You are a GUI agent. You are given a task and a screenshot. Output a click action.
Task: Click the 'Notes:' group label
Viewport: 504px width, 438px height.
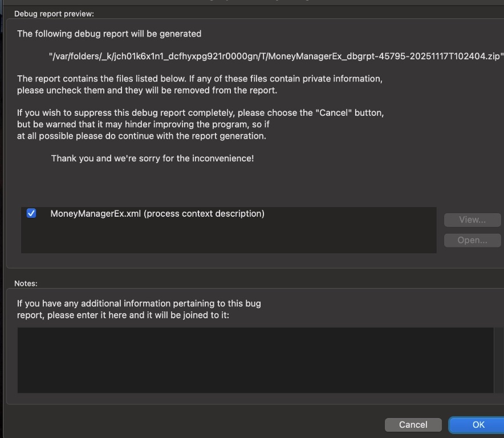26,283
